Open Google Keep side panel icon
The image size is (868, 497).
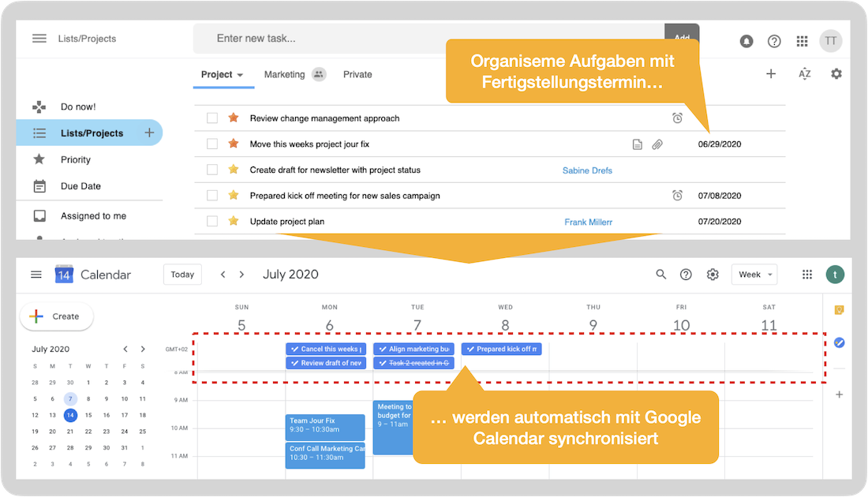840,310
